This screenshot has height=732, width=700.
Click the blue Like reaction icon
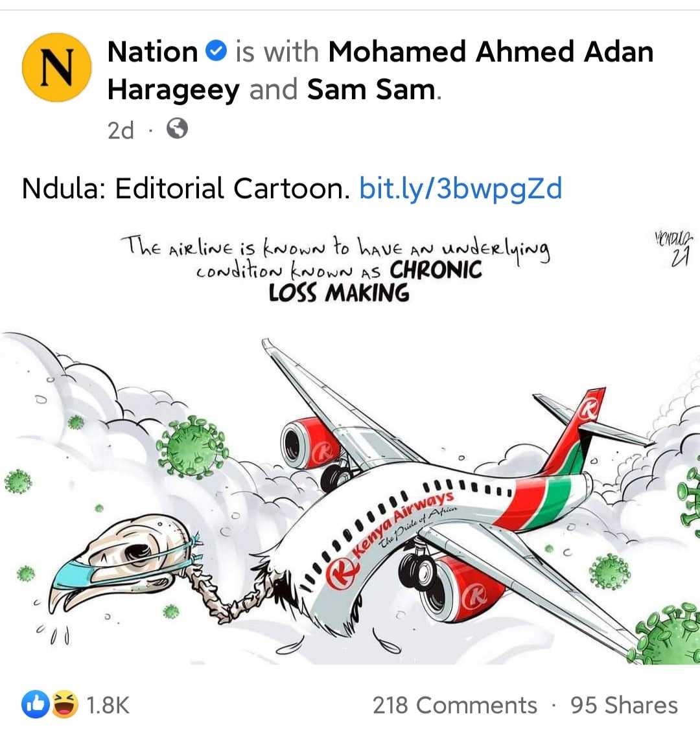point(36,704)
